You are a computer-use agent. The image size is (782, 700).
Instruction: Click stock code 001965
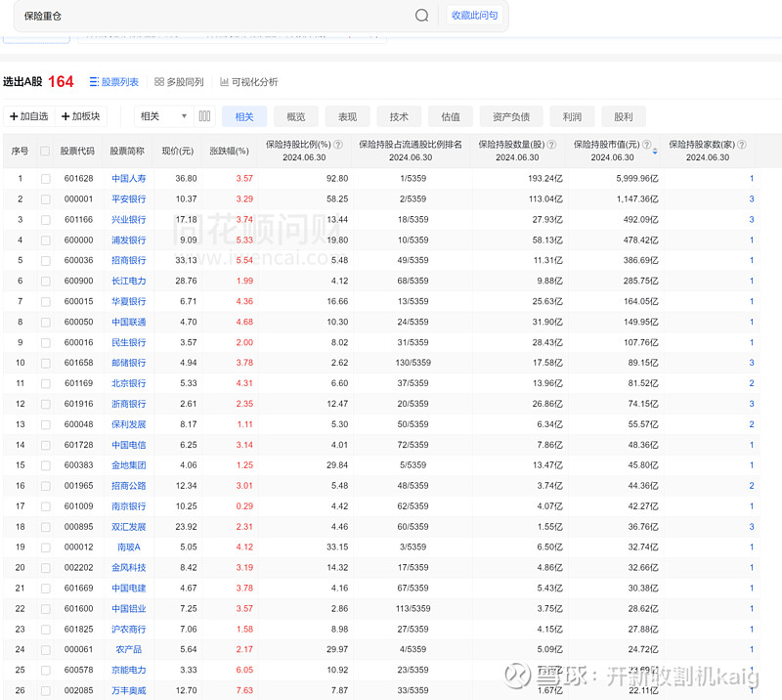tap(79, 486)
